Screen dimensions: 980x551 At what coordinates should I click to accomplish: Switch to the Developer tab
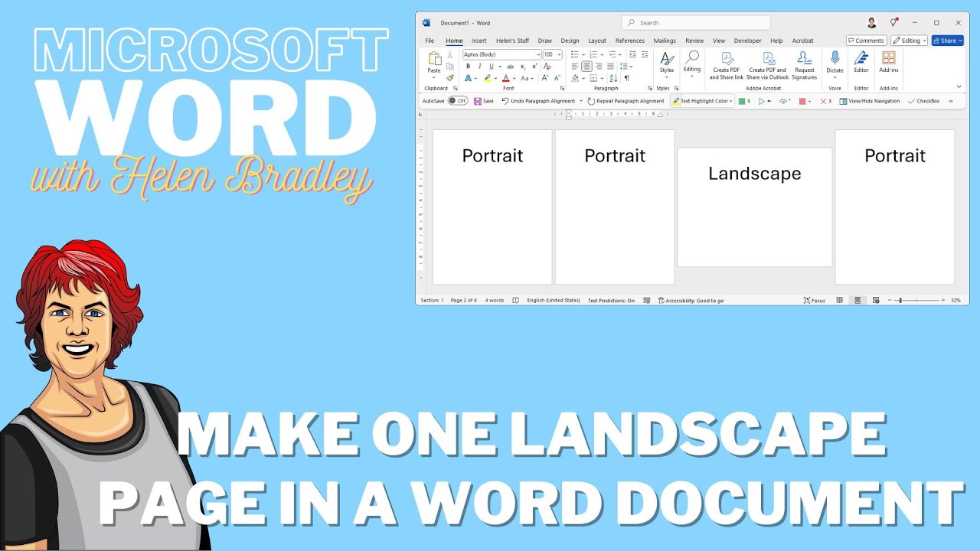click(x=748, y=41)
